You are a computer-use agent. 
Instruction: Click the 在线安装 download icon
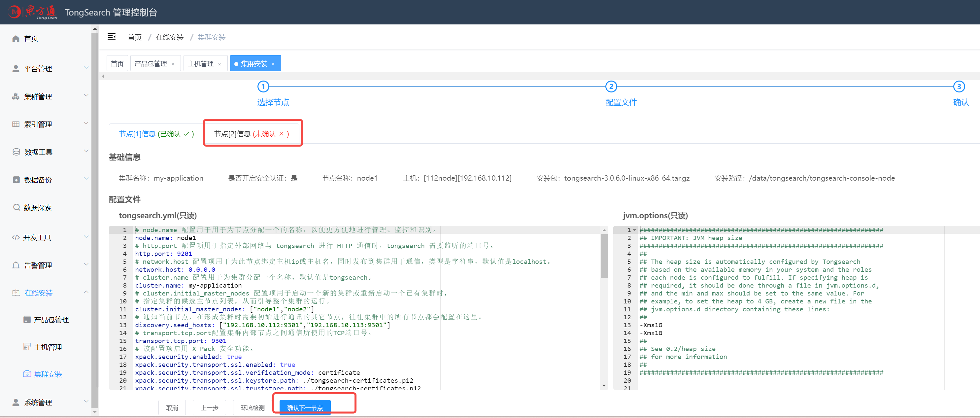click(x=16, y=293)
